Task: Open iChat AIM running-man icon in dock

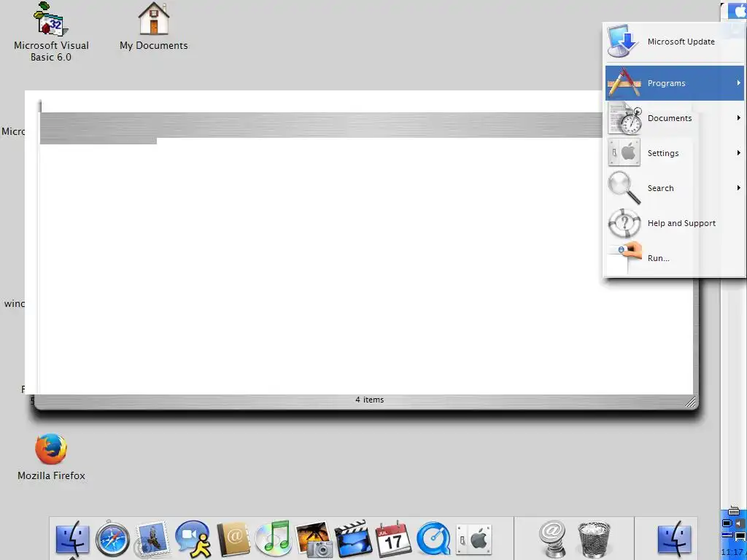Action: point(193,539)
